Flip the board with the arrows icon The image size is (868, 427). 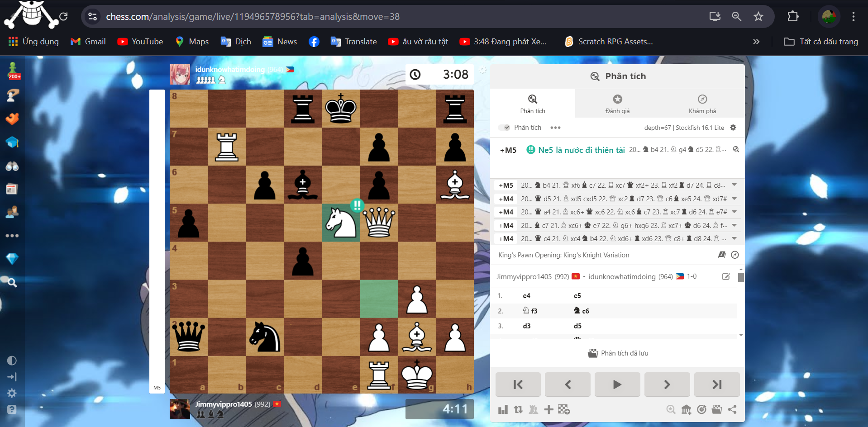tap(518, 410)
